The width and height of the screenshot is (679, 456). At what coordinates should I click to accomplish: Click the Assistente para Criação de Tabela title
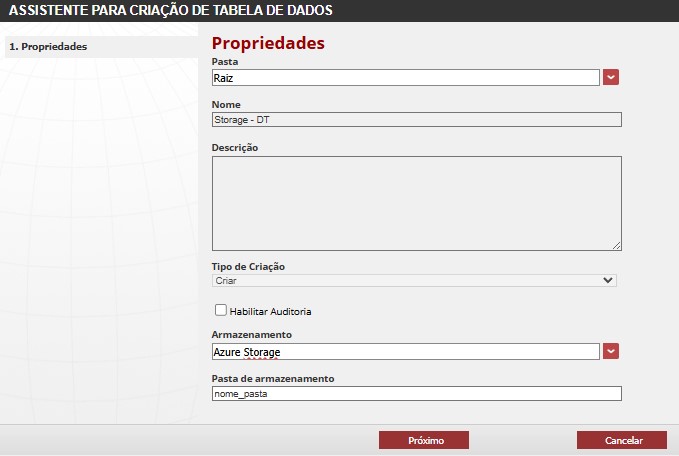[x=171, y=10]
